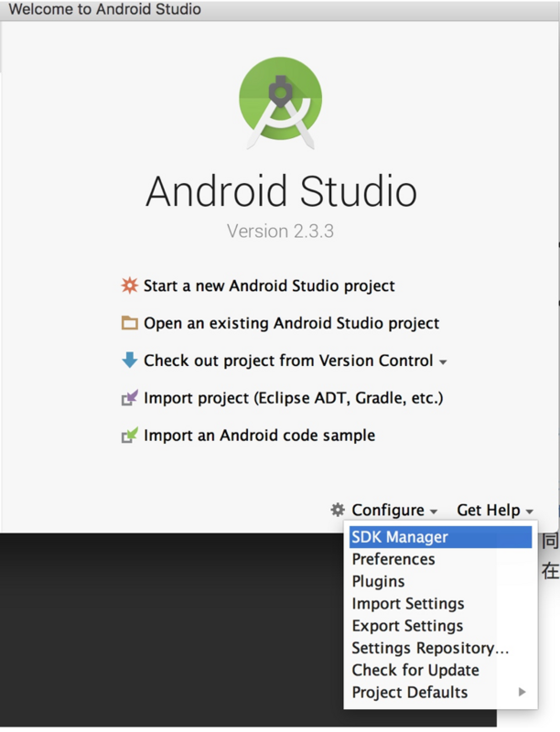
Task: Open Plugins from the Configure menu
Action: click(x=440, y=581)
